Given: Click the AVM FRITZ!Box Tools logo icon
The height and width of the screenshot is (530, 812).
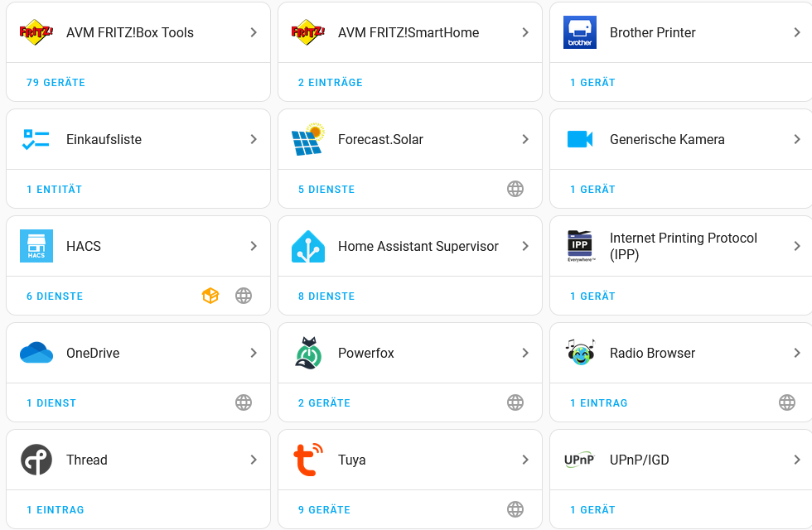Looking at the screenshot, I should 36,32.
